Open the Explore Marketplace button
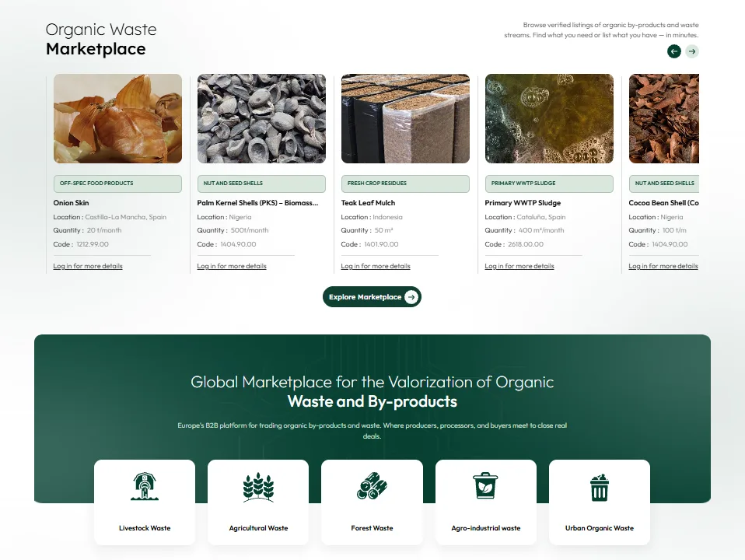This screenshot has width=745, height=560. pos(372,297)
